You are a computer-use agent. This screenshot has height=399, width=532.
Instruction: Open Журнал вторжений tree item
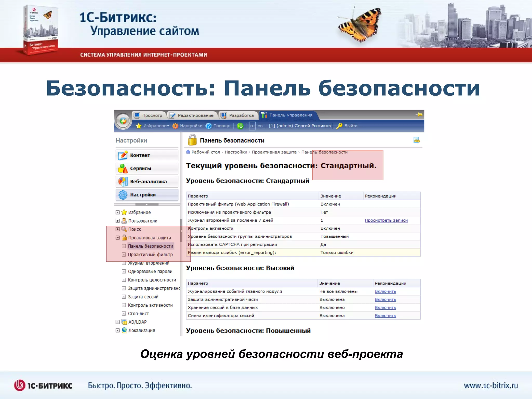(x=149, y=263)
